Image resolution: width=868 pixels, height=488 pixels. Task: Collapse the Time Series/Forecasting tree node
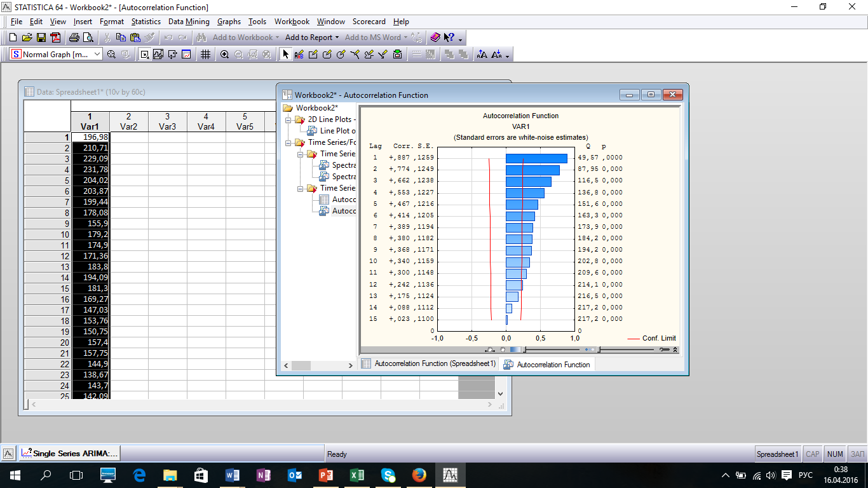288,142
